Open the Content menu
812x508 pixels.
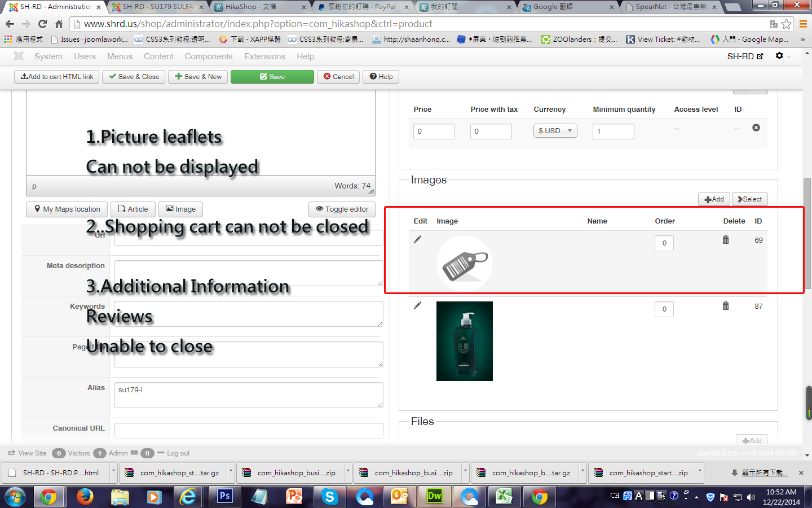(158, 56)
